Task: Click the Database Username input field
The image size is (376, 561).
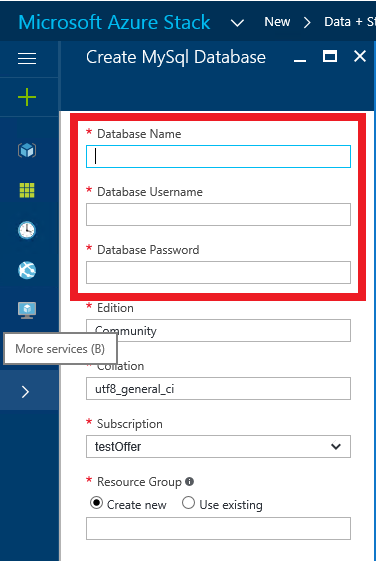Action: (x=218, y=214)
